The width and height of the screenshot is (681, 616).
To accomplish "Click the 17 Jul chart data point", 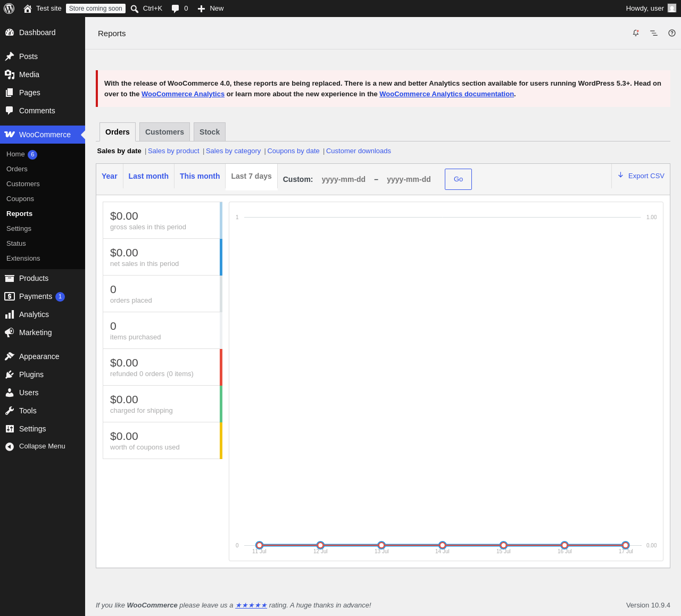I will [626, 545].
